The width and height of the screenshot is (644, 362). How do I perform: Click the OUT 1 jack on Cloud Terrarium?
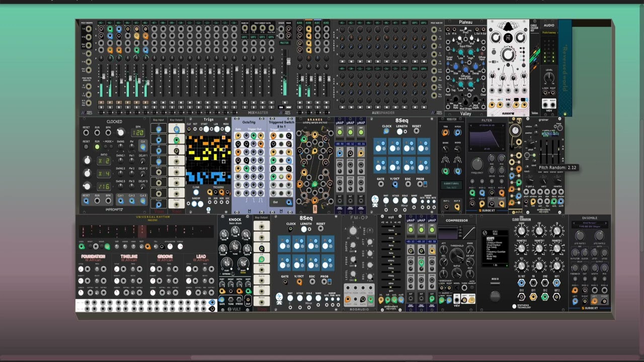point(556,283)
